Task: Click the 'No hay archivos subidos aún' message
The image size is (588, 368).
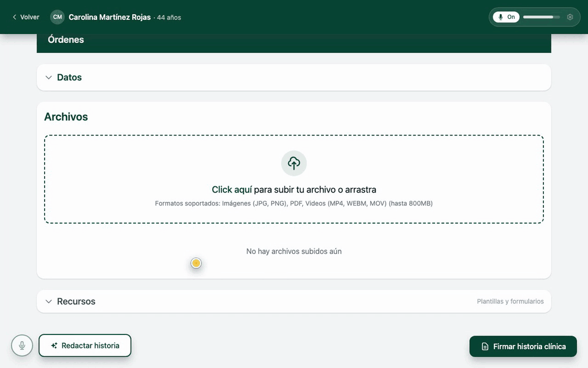Action: click(294, 251)
